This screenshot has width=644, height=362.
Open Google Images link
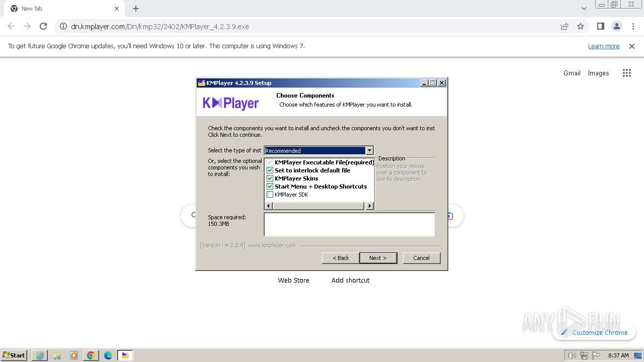point(598,73)
